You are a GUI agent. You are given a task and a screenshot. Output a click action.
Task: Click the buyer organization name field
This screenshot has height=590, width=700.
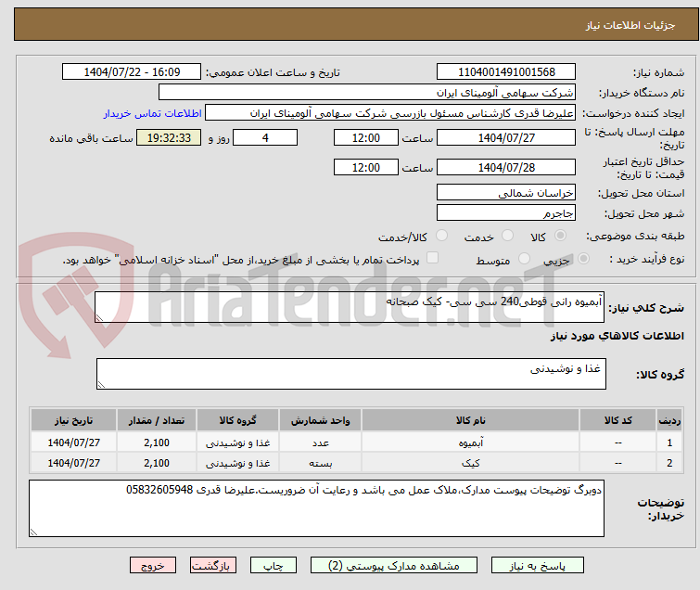pos(367,93)
